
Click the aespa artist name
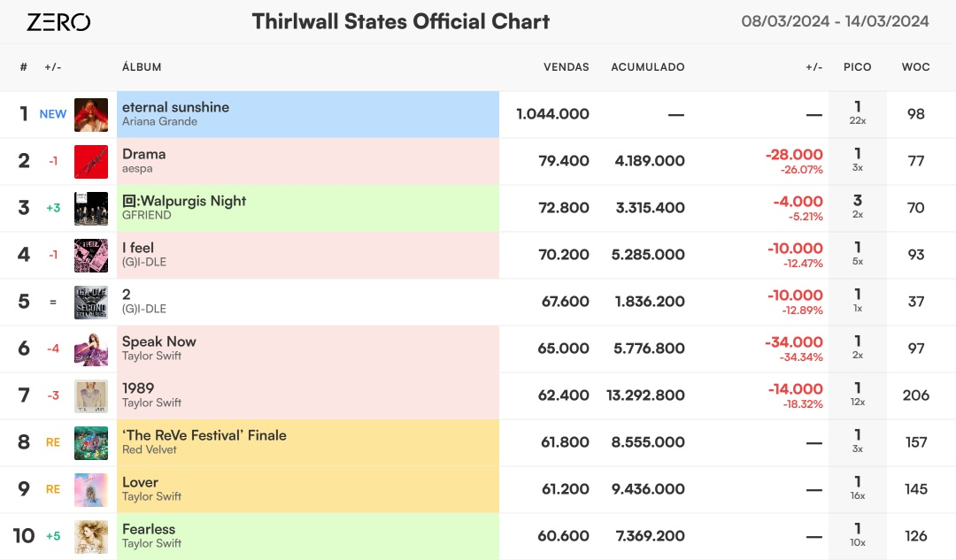(137, 169)
